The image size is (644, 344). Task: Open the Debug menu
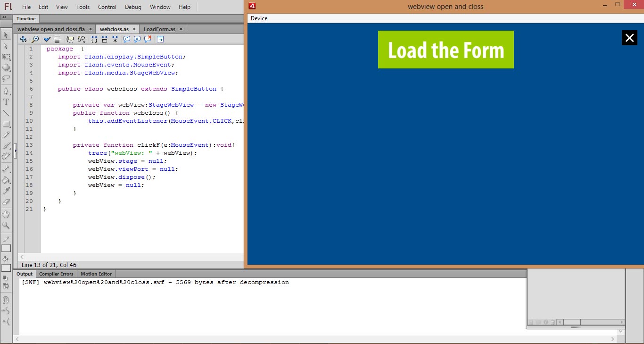(133, 7)
